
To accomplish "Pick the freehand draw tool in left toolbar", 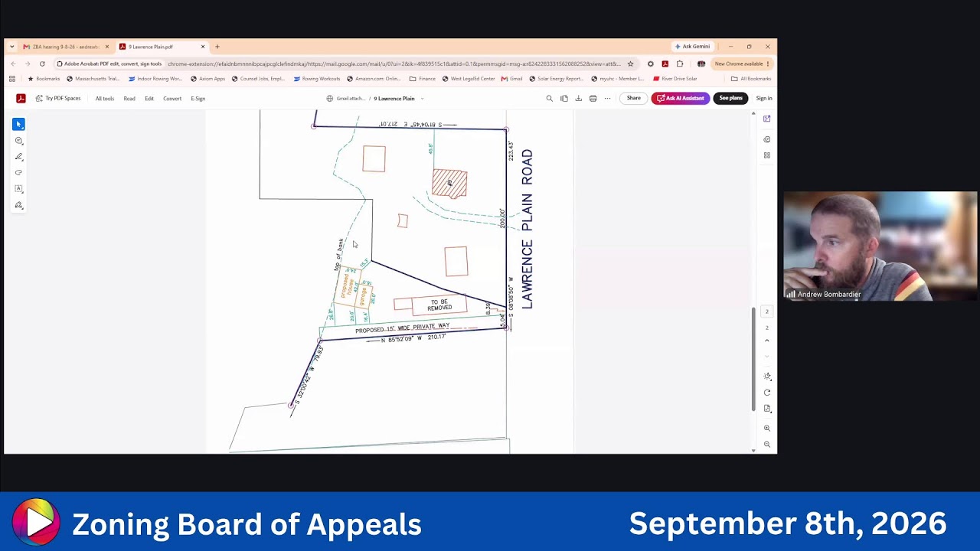I will tap(18, 172).
